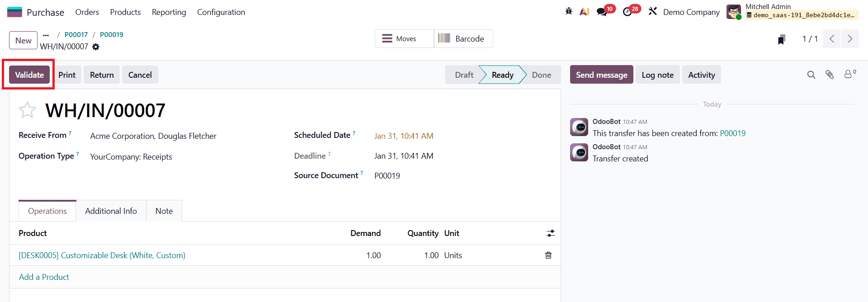
Task: Click the debug bug icon
Action: [x=569, y=11]
